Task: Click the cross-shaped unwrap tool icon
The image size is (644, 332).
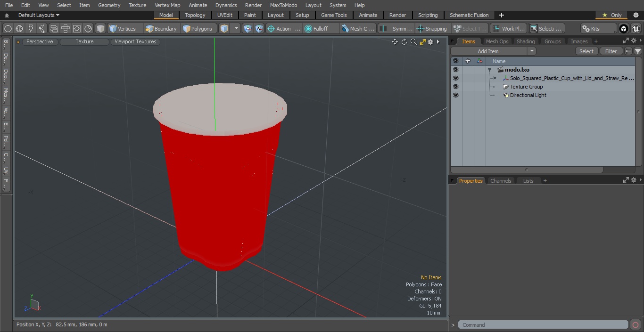Action: tap(66, 29)
